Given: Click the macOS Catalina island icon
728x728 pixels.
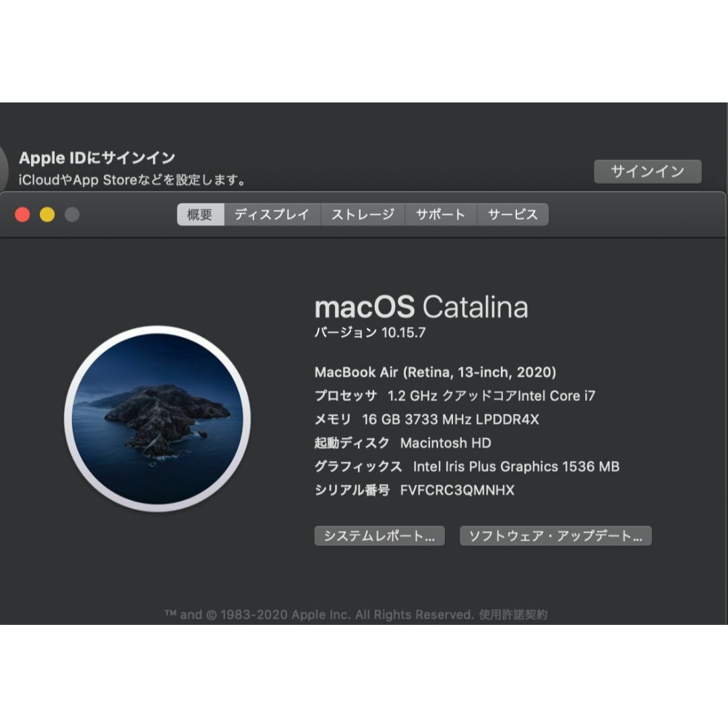Looking at the screenshot, I should pyautogui.click(x=157, y=419).
